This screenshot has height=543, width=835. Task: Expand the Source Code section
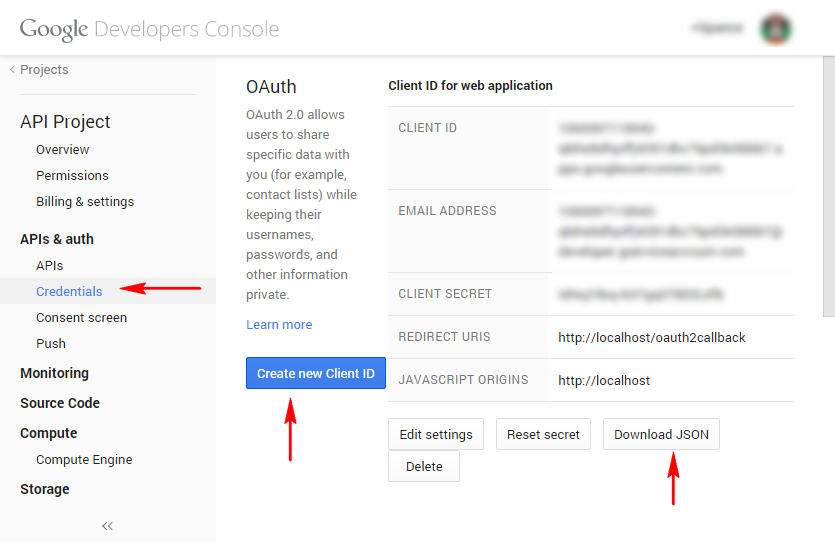tap(60, 403)
